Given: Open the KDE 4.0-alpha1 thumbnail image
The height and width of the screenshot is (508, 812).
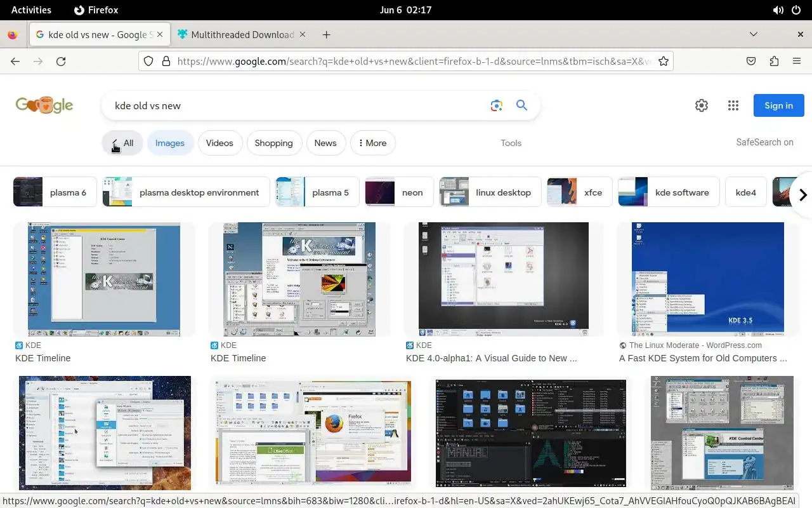Looking at the screenshot, I should click(504, 279).
